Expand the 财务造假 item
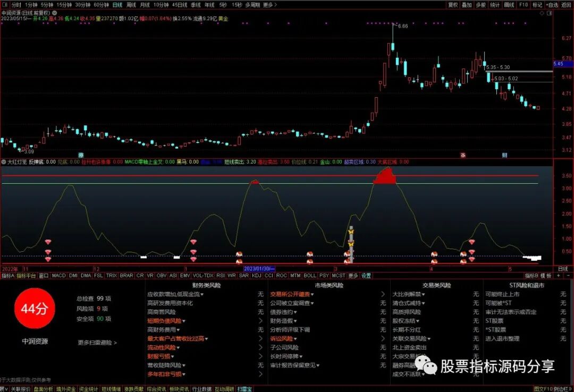 click(295, 321)
